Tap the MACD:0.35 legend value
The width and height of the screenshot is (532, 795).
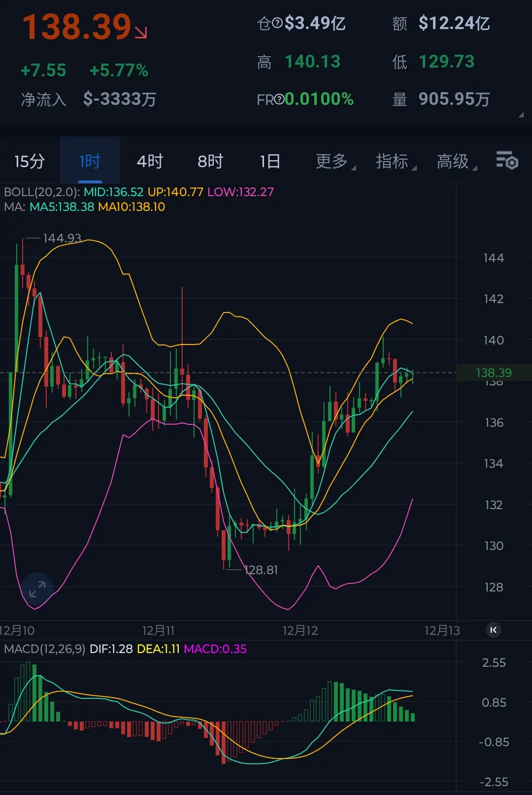coord(215,649)
